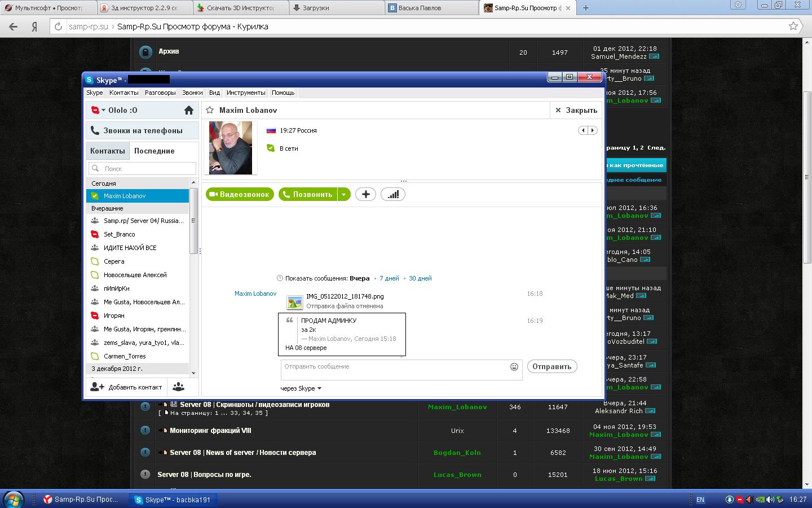
Task: Open the Skype menu in Skype menu bar
Action: coord(94,93)
